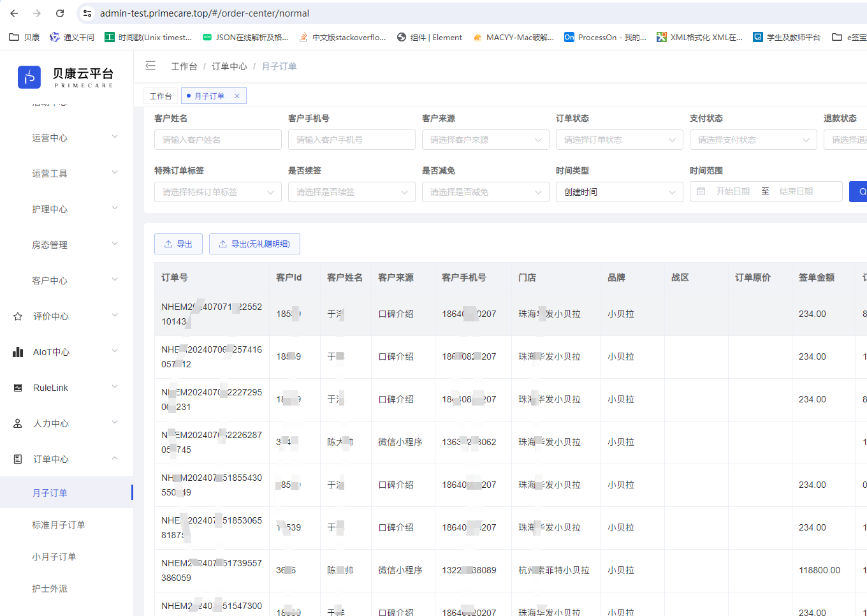Click the browser forward arrow
Image resolution: width=867 pixels, height=616 pixels.
[37, 13]
